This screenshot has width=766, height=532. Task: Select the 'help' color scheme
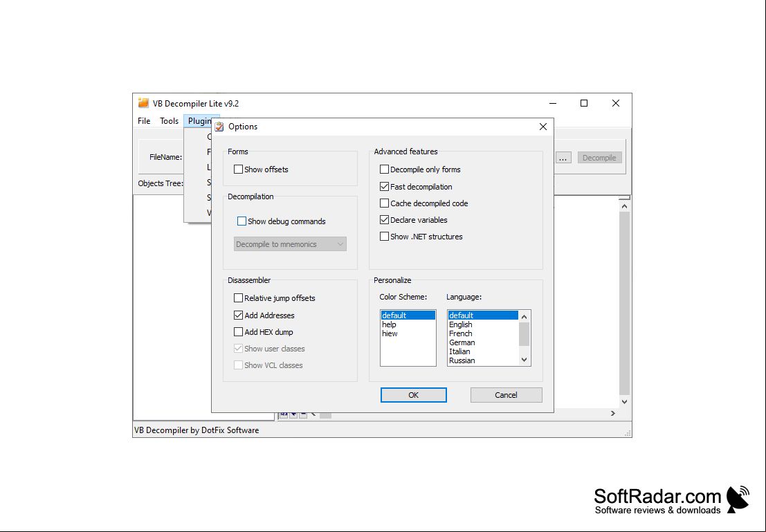point(408,324)
